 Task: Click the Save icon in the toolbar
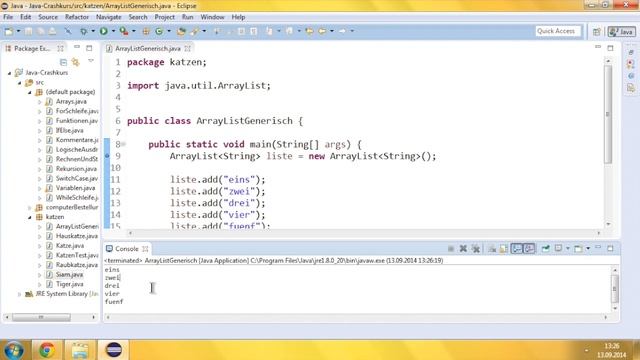[28, 31]
